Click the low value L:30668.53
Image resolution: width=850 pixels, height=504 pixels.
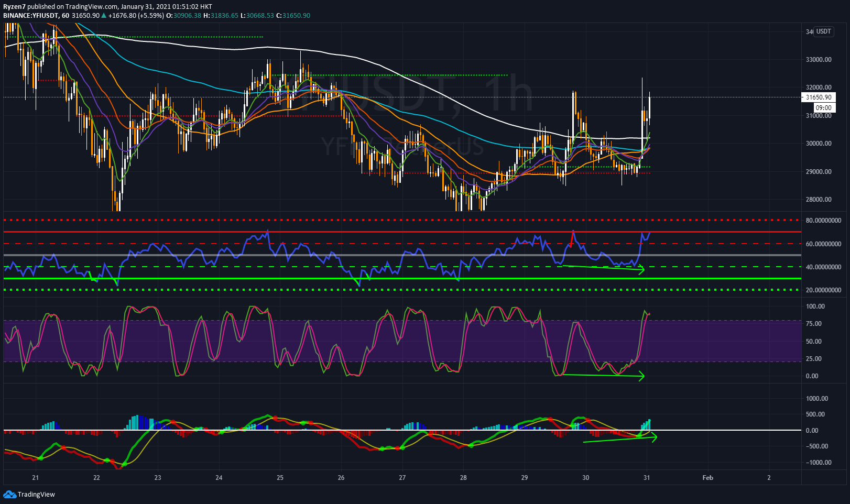(257, 16)
